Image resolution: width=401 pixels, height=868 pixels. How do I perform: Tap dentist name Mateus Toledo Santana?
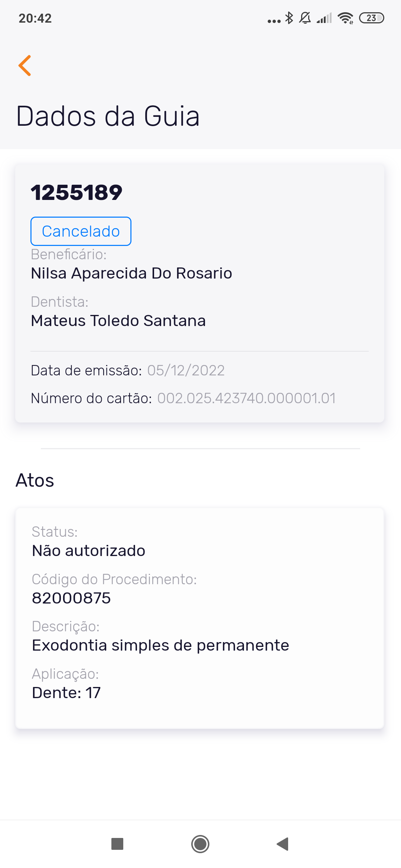coord(118,321)
